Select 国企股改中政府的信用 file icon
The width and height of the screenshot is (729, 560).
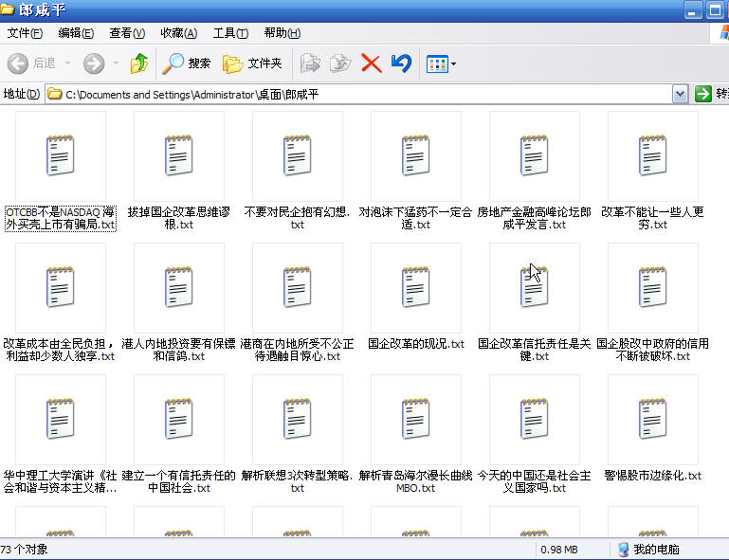653,287
